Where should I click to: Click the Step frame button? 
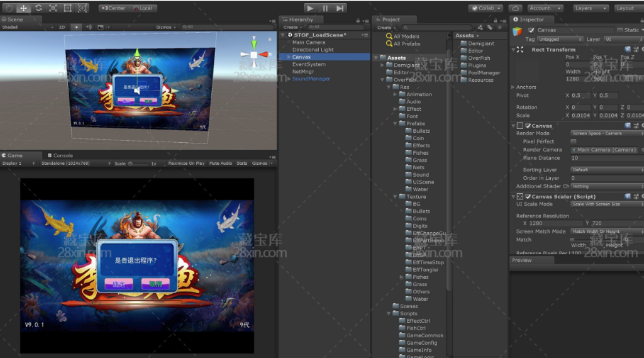[x=340, y=8]
